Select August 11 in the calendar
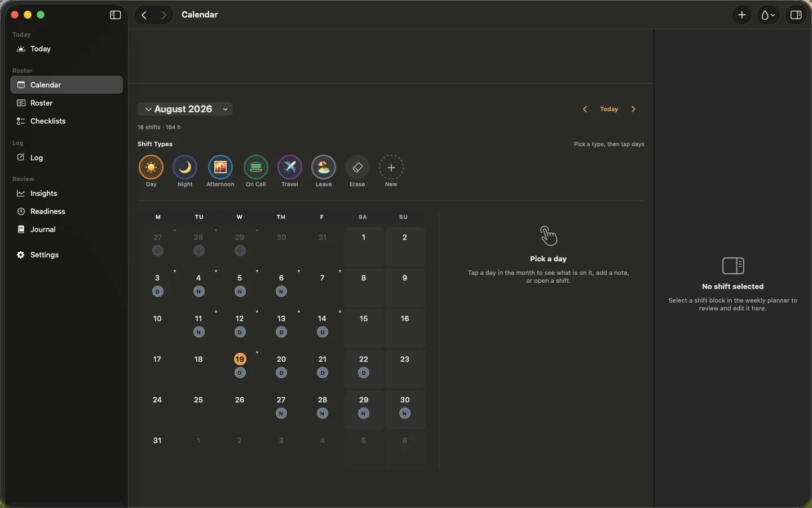 coord(200,329)
